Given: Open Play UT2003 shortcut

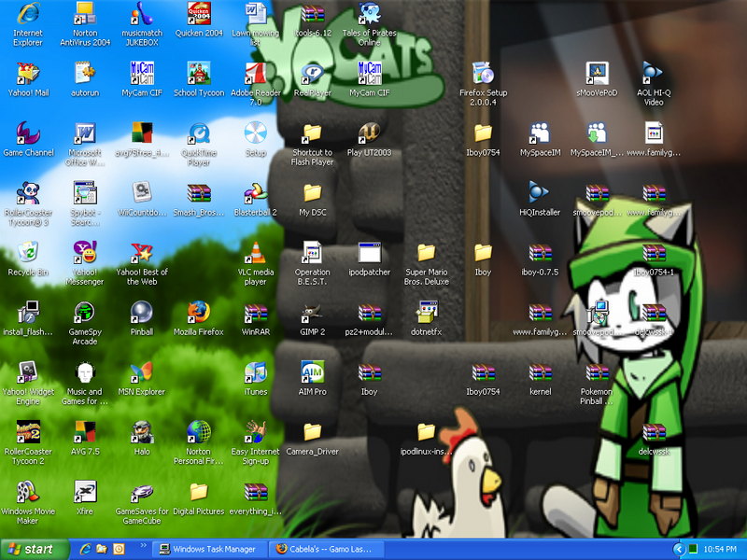Looking at the screenshot, I should pos(369,133).
